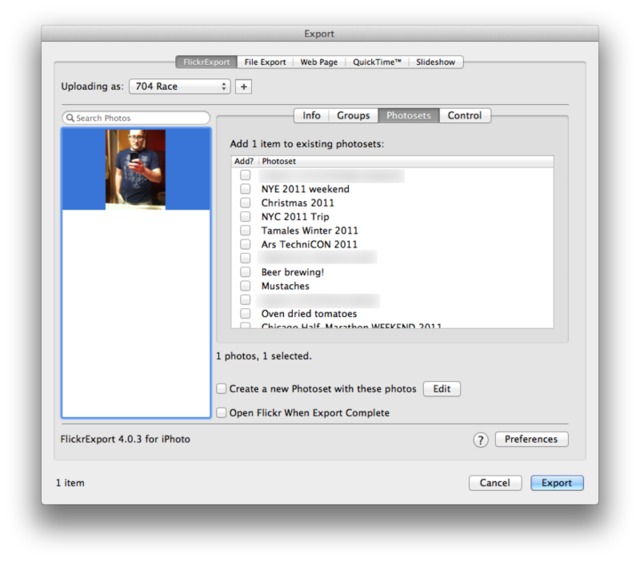
Task: Select the Tamales Winter 2011 row text
Action: click(309, 231)
